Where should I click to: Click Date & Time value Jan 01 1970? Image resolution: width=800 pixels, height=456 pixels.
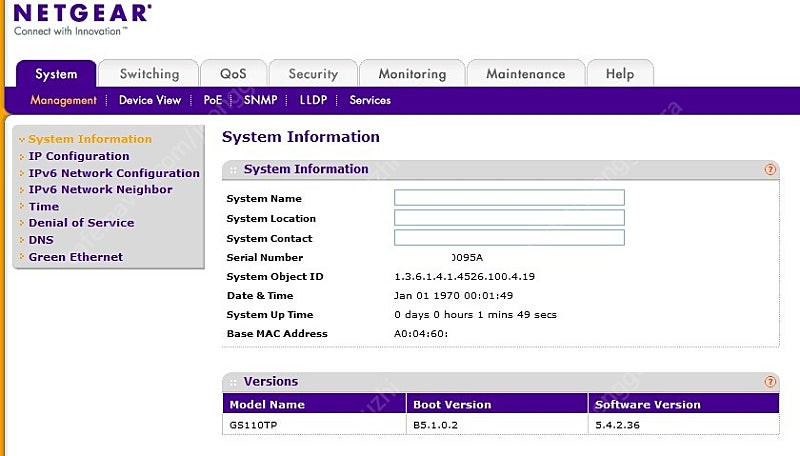[x=453, y=295]
